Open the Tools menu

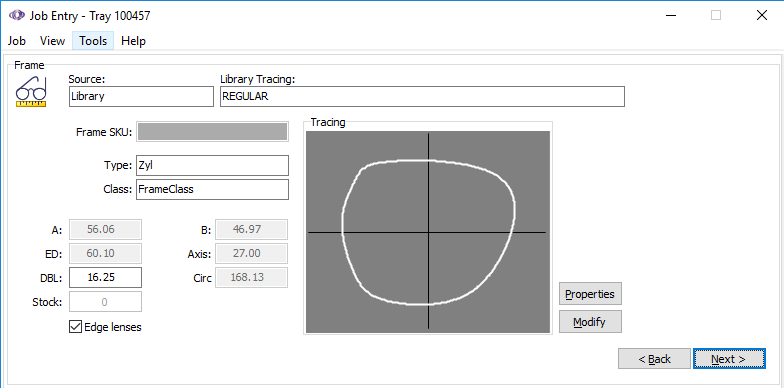point(93,41)
